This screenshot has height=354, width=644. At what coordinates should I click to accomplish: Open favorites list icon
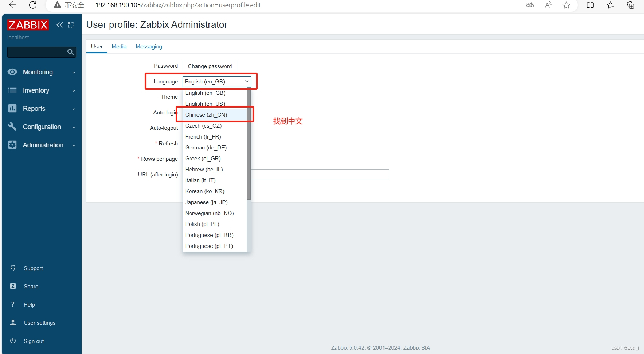click(610, 5)
